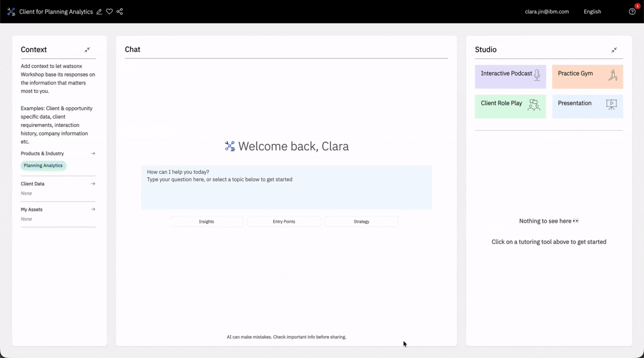This screenshot has width=644, height=358.
Task: Click the Chat panel heading
Action: (132, 49)
